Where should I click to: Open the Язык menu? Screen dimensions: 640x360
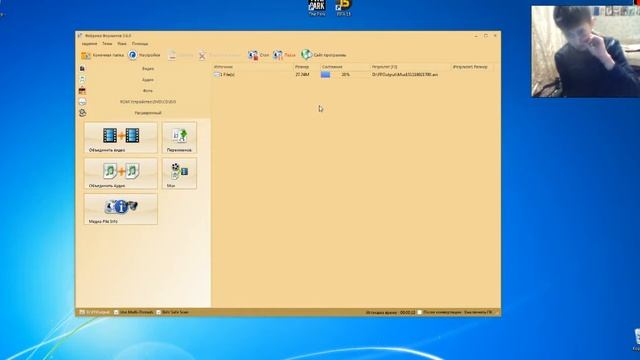122,44
